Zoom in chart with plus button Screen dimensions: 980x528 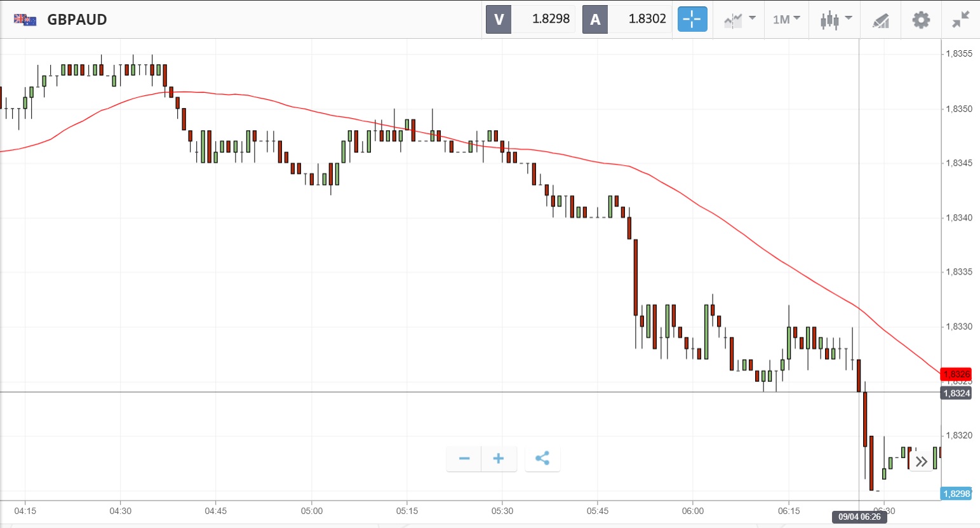[x=499, y=459]
